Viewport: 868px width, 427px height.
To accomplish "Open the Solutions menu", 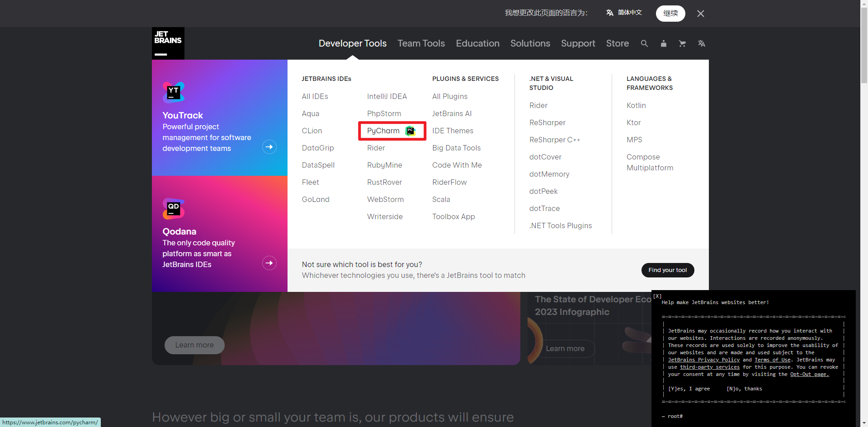I will [530, 43].
